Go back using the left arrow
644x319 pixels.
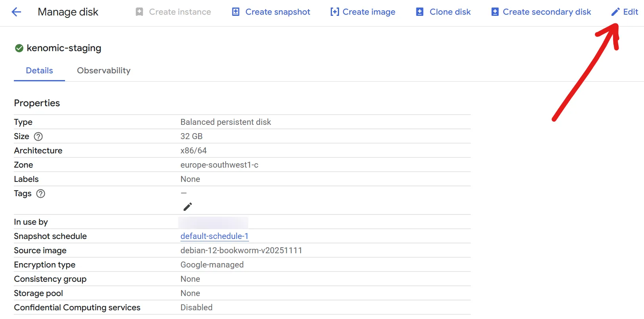tap(16, 12)
